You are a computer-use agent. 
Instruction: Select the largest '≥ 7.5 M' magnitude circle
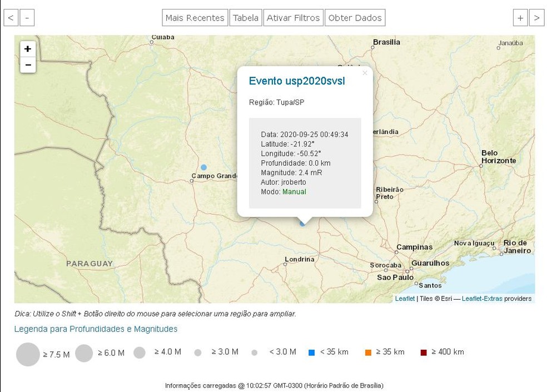click(28, 354)
